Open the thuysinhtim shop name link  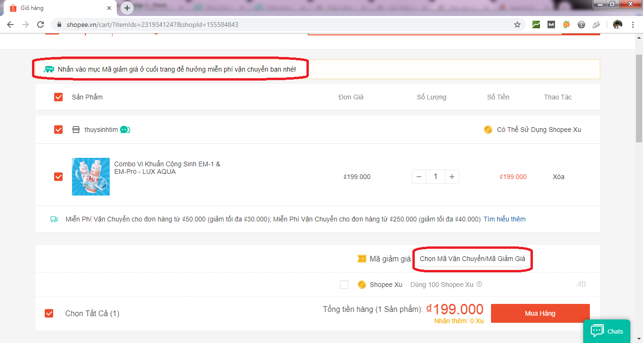point(101,130)
